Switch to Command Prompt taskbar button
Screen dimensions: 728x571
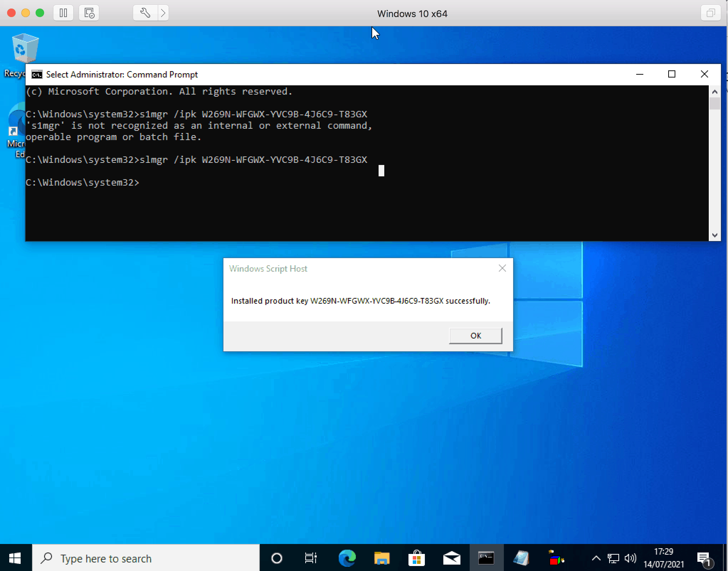(x=486, y=558)
